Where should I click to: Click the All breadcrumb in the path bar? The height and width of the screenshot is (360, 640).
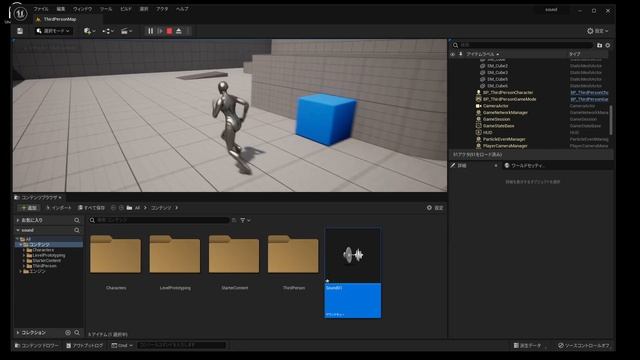click(137, 208)
